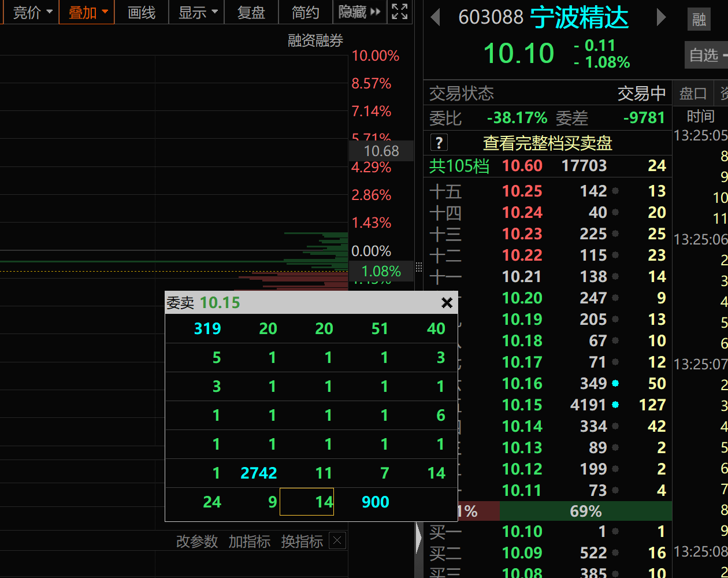Select the highlighted 14 order cell
This screenshot has height=578, width=728.
307,502
